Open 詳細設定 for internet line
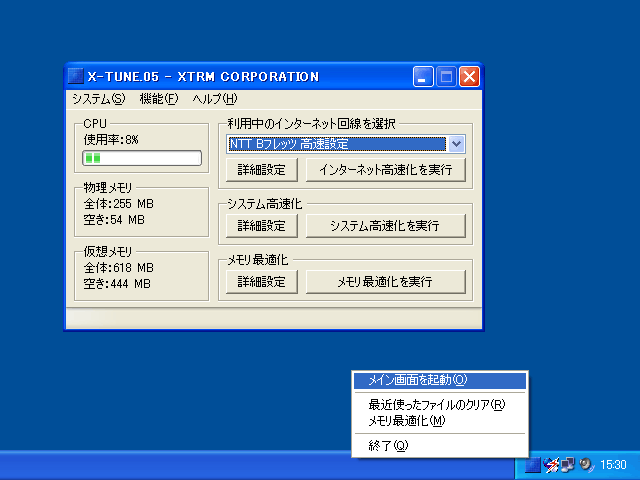 (262, 170)
